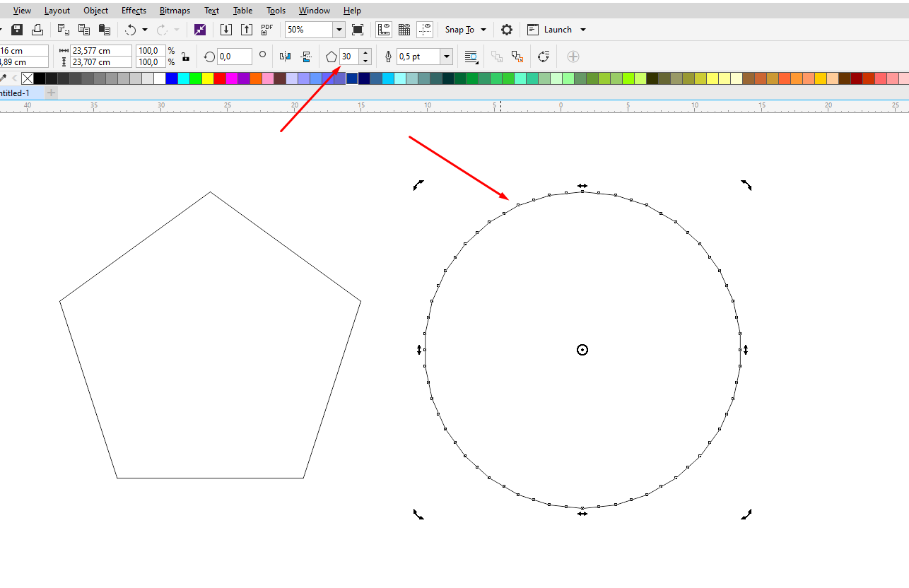Expand the Redo history dropdown arrow
Screen dimensions: 909x588
[177, 30]
